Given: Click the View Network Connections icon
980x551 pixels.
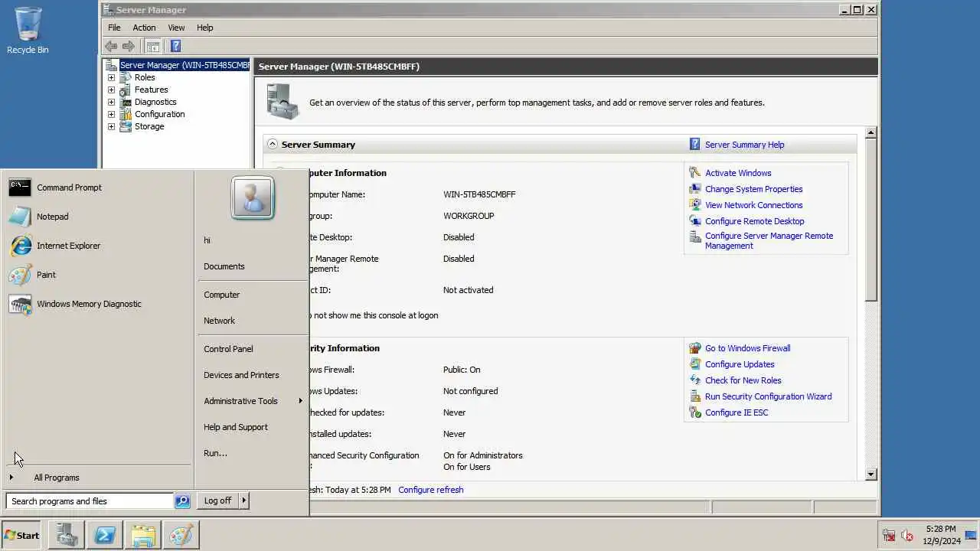Looking at the screenshot, I should point(695,205).
